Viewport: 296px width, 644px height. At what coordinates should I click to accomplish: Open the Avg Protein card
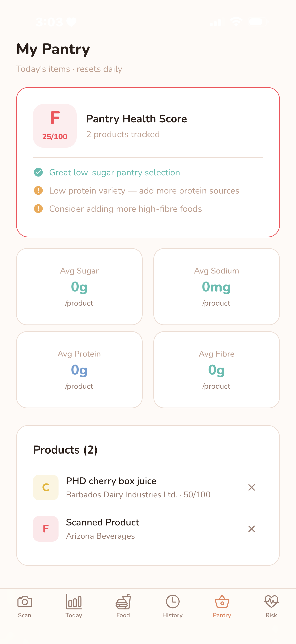pos(79,370)
